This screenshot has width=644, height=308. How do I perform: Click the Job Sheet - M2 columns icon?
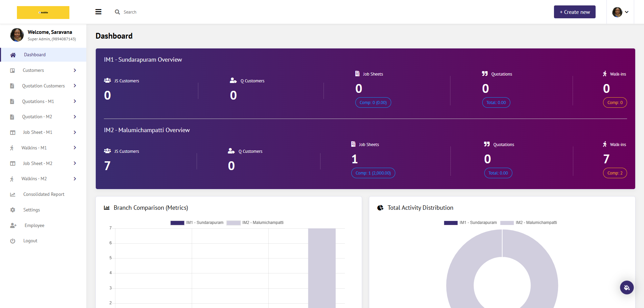coord(13,163)
